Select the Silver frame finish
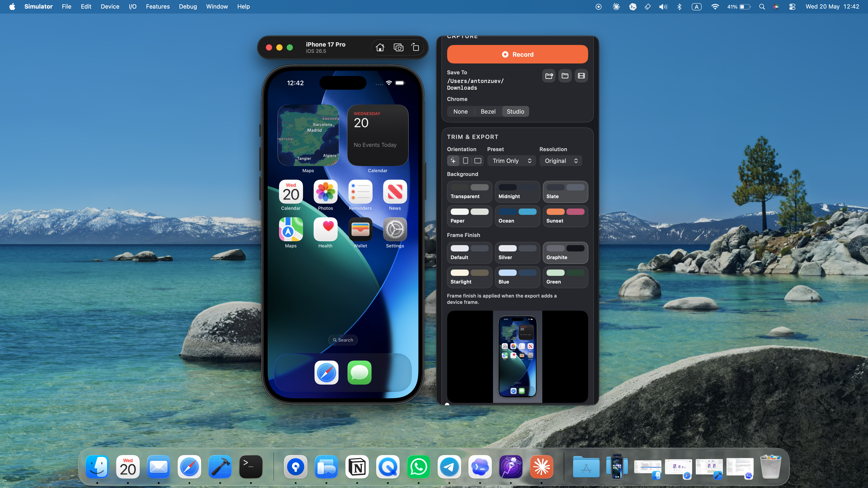The width and height of the screenshot is (868, 488). click(x=517, y=253)
